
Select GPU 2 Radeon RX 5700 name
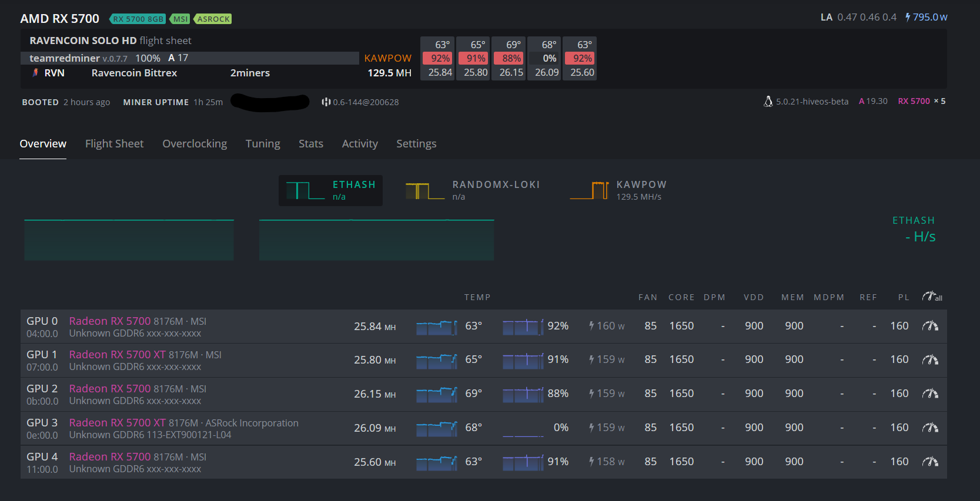tap(110, 389)
